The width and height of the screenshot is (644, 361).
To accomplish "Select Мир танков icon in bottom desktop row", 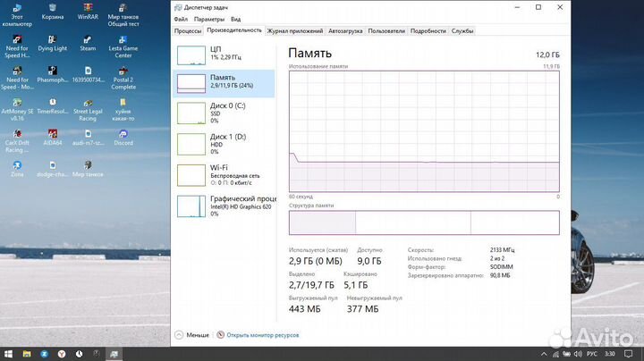I will click(x=88, y=170).
